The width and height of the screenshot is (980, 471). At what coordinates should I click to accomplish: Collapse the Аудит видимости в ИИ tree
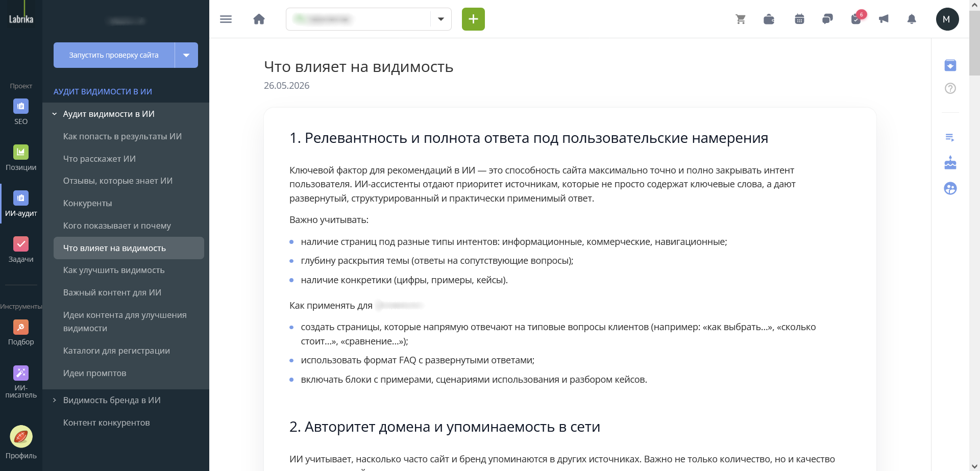pos(55,114)
